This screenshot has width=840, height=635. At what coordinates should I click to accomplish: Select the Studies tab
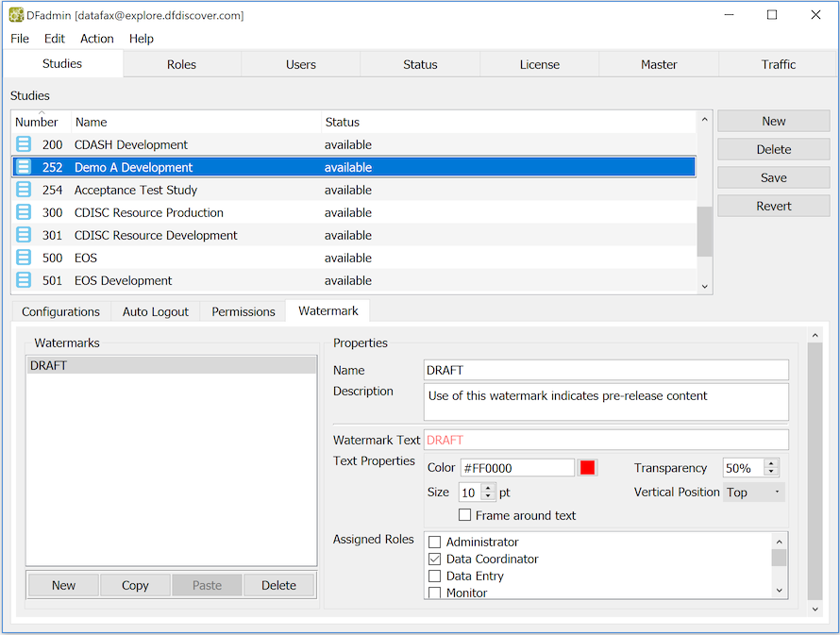pos(62,64)
